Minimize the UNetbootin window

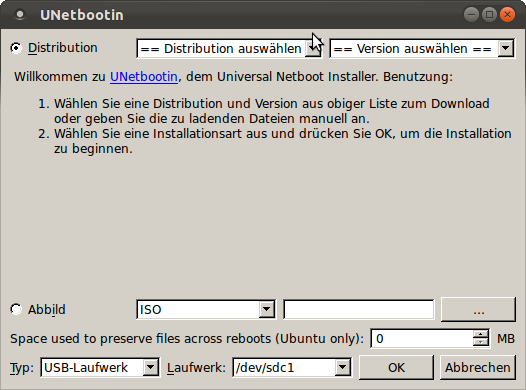coord(471,15)
